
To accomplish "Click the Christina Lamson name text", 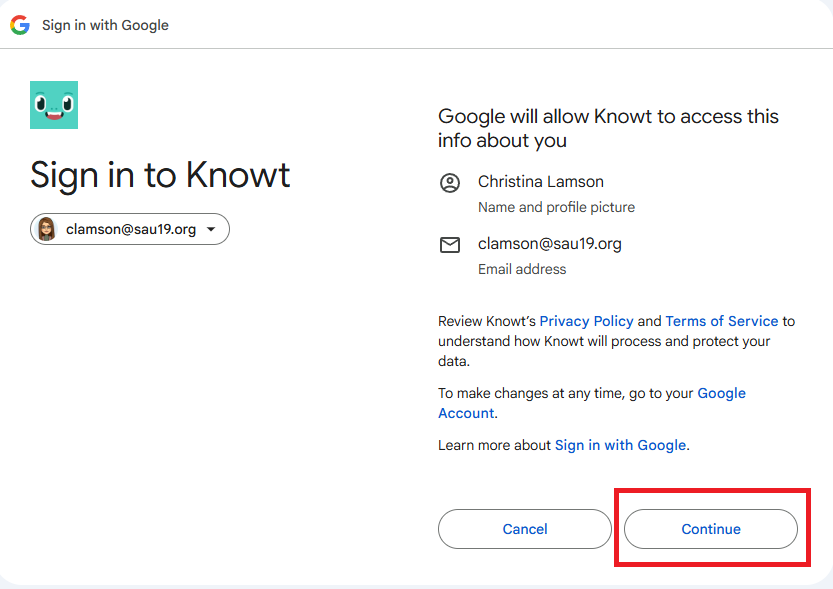I will (541, 182).
